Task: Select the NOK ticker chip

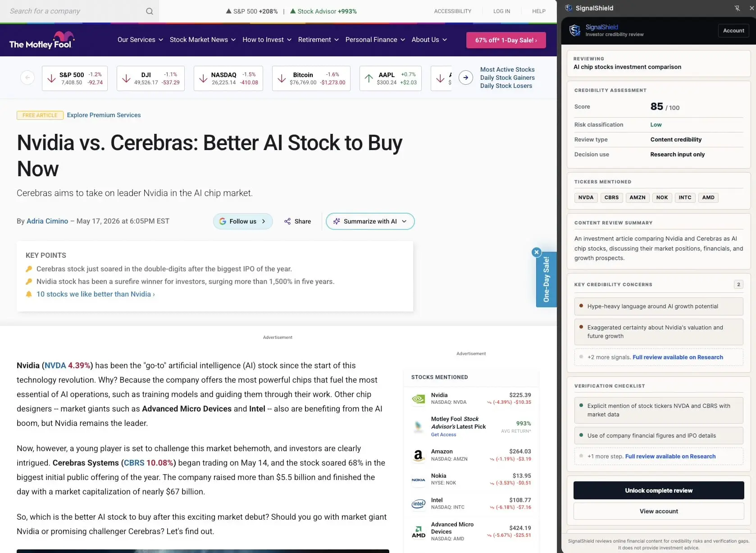Action: pos(662,197)
